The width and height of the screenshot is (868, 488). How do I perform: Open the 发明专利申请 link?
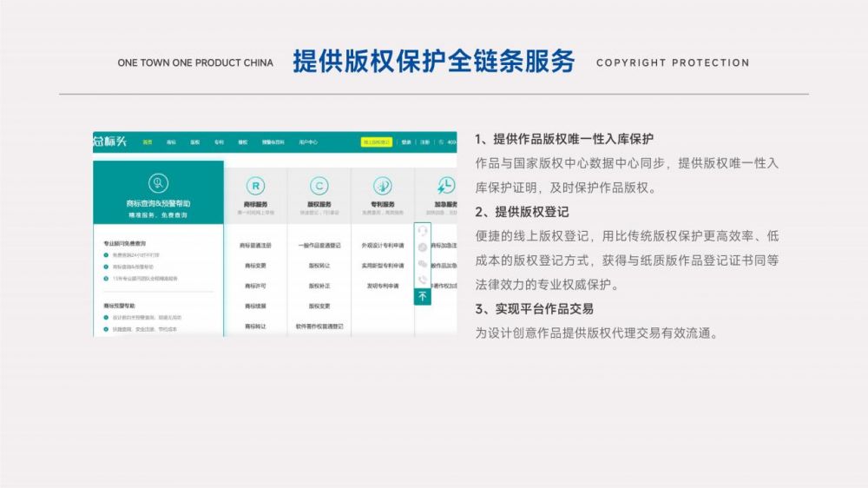pyautogui.click(x=383, y=286)
